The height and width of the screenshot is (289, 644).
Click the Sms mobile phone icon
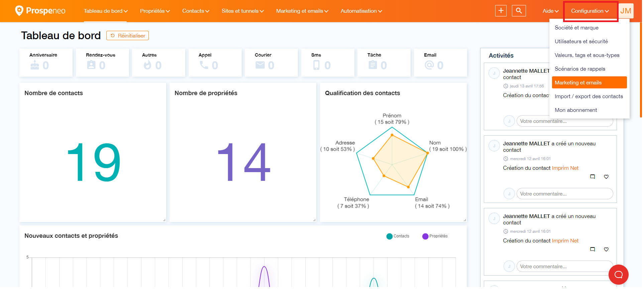tap(316, 65)
